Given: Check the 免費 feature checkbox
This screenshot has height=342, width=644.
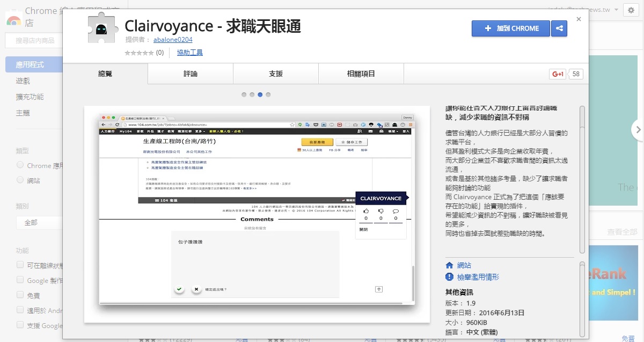Looking at the screenshot, I should [x=20, y=295].
